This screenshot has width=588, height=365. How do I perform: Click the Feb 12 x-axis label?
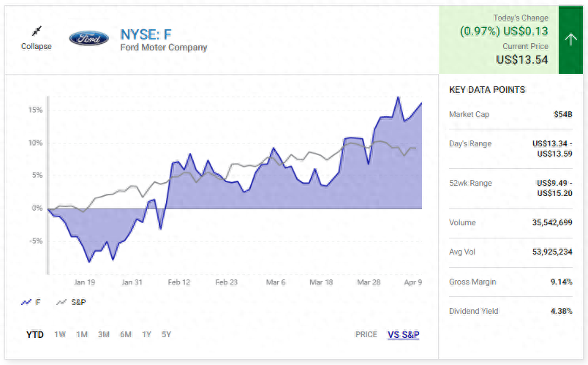(179, 282)
